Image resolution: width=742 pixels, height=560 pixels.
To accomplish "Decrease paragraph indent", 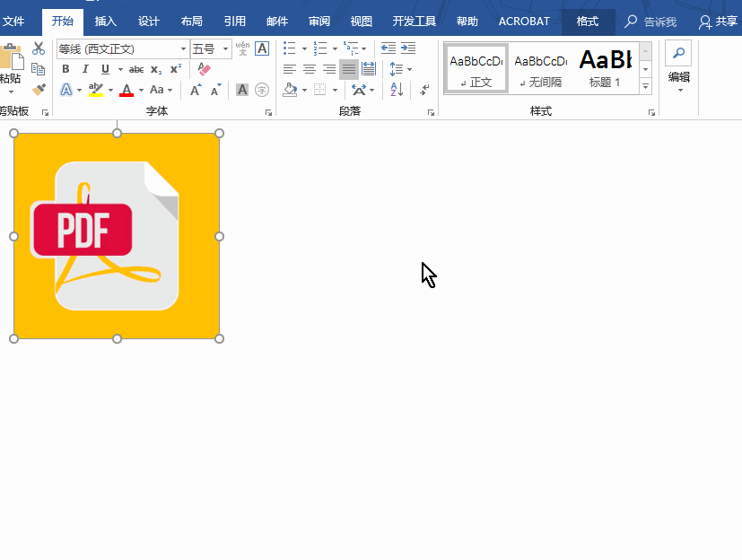I will (388, 48).
